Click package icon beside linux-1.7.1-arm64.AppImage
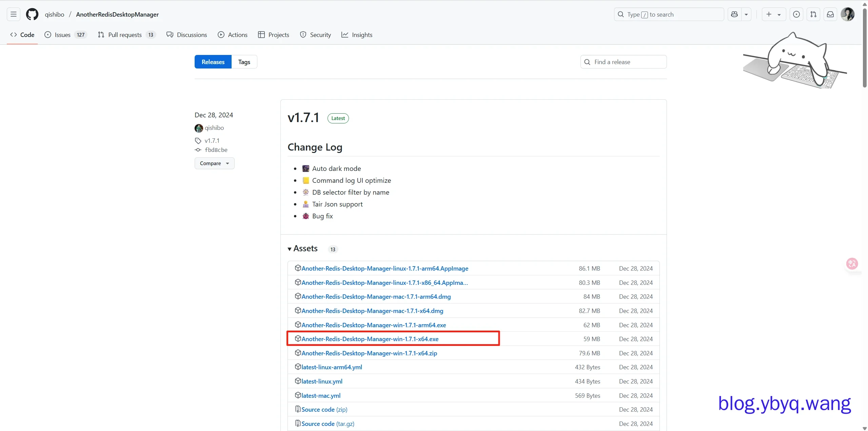 pyautogui.click(x=298, y=268)
